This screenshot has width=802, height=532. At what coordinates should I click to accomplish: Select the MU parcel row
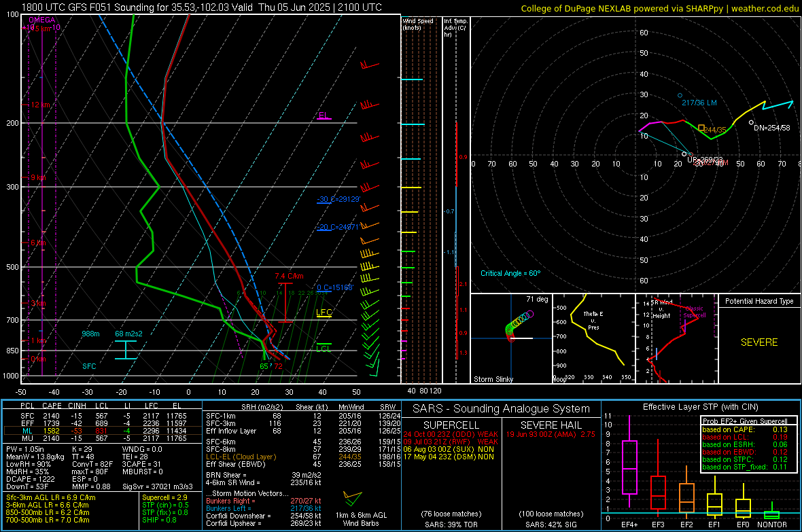(103, 438)
